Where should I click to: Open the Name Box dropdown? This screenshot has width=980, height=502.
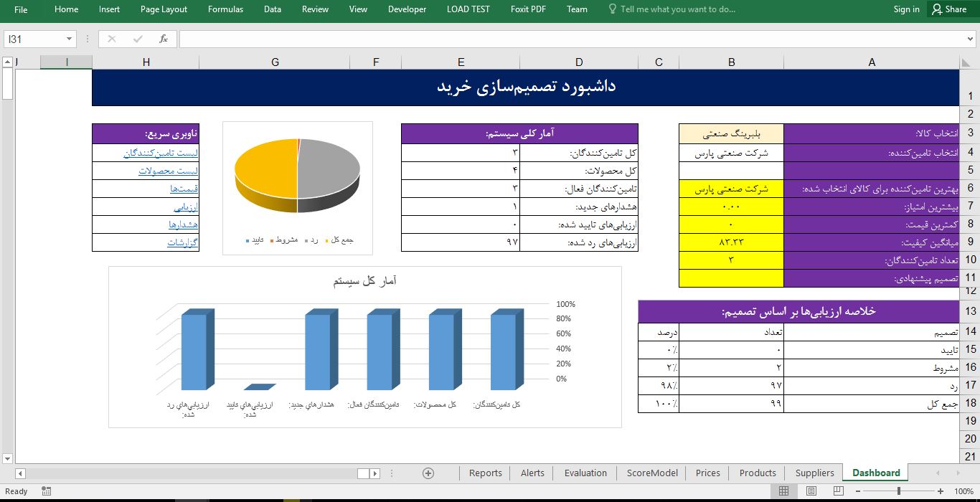[68, 39]
